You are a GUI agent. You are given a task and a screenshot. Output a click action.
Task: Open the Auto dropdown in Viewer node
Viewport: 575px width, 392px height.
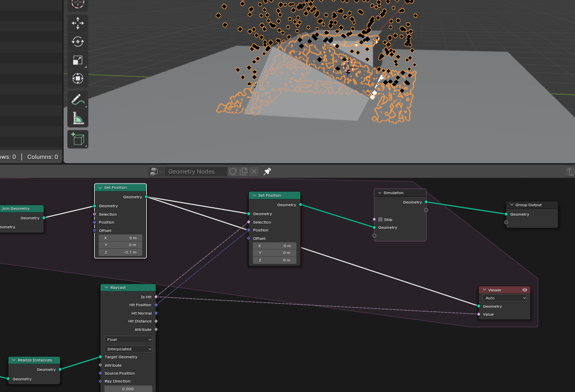[x=505, y=298]
